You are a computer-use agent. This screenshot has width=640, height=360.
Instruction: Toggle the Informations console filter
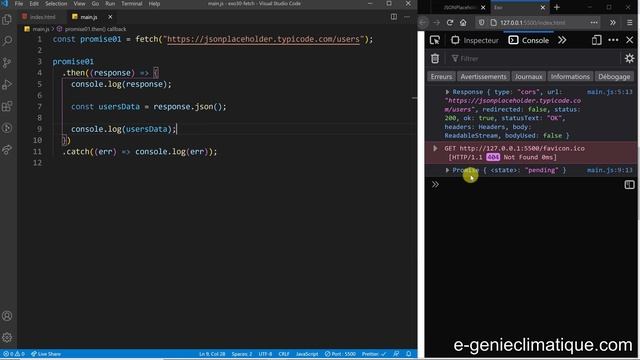coord(570,77)
